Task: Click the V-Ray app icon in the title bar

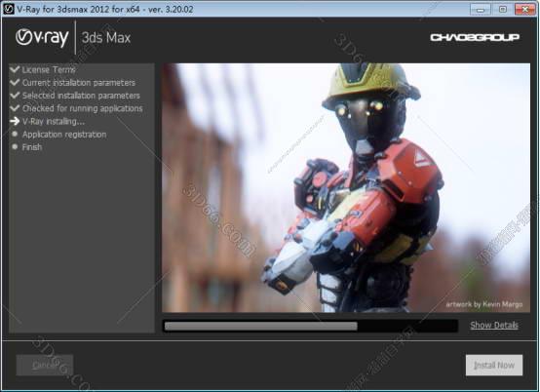Action: pos(8,9)
